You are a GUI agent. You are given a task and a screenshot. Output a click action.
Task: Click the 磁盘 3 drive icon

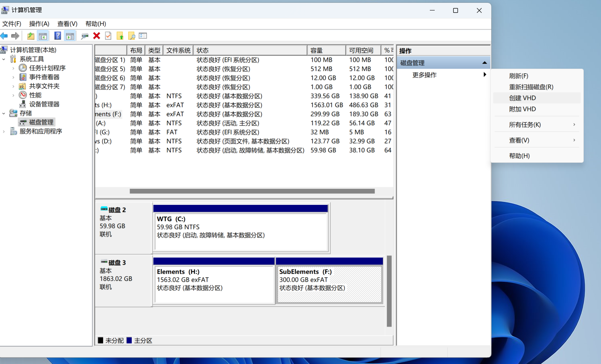(104, 262)
